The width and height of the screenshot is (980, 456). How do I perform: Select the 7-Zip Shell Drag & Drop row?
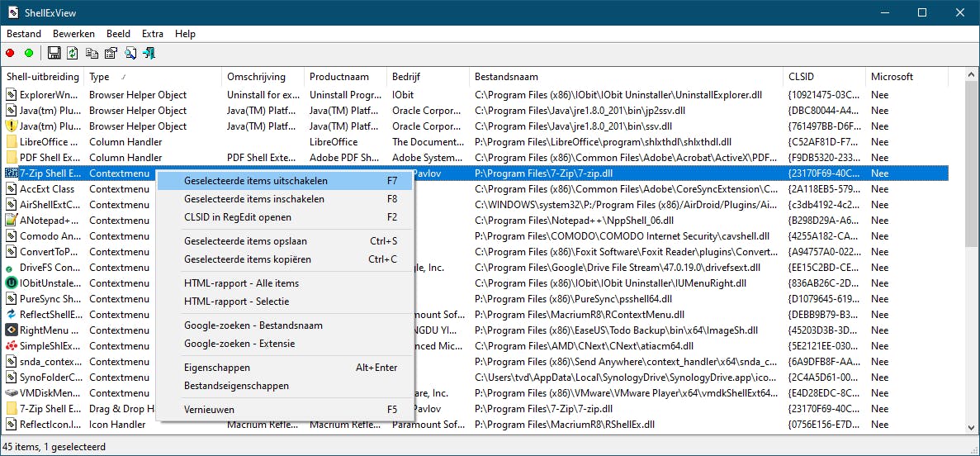476,408
